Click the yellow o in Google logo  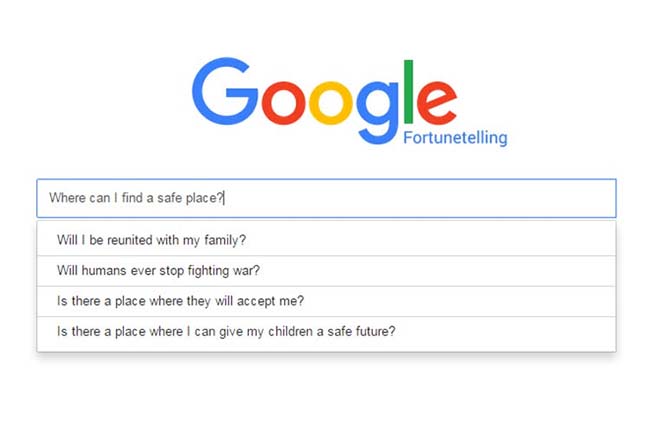[x=331, y=103]
